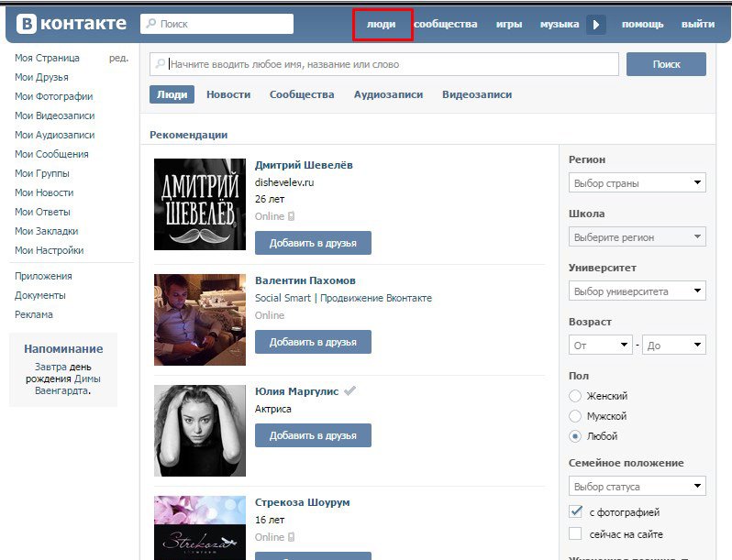This screenshot has width=732, height=560.
Task: Click the mobile online icon next to Дмитрий Шевелёв
Action: (x=292, y=217)
